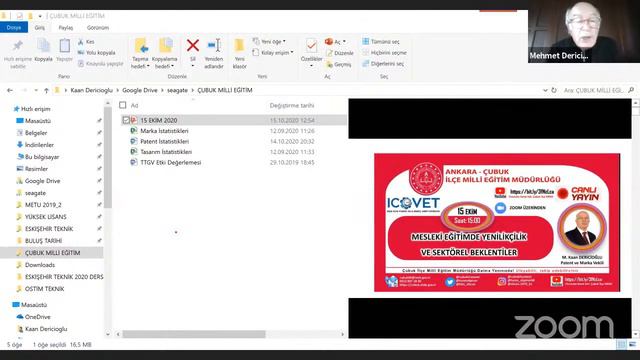Click the navigation pane vertical scrollbar
This screenshot has height=360, width=640.
(x=108, y=158)
